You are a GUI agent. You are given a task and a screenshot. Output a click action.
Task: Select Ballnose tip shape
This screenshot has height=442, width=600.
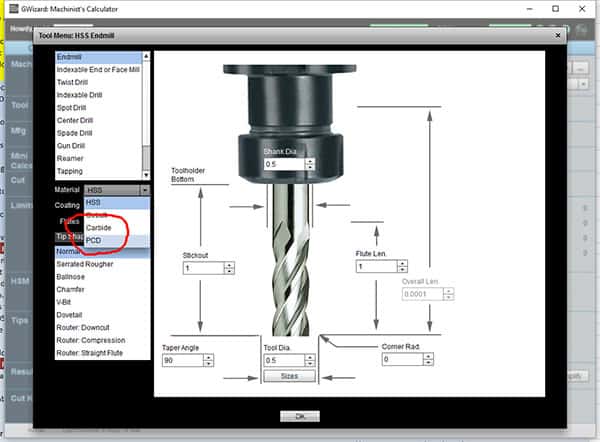(x=103, y=277)
